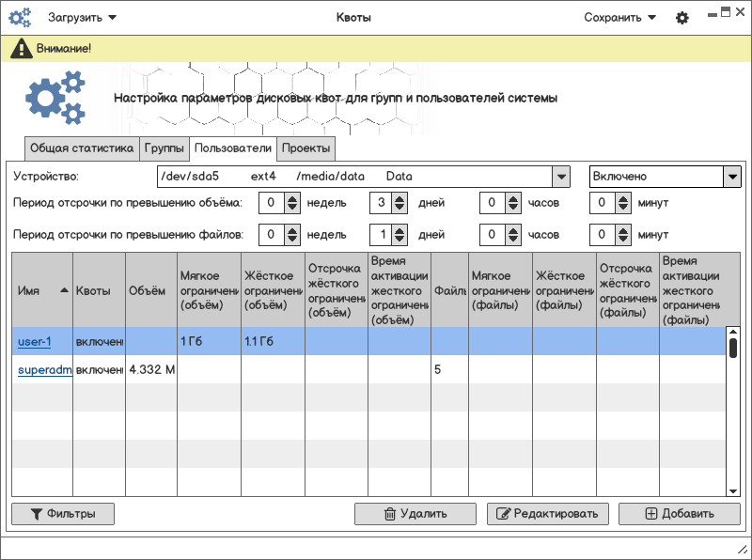Click the gears app icon in title bar
Image resolution: width=752 pixels, height=560 pixels.
pyautogui.click(x=20, y=18)
